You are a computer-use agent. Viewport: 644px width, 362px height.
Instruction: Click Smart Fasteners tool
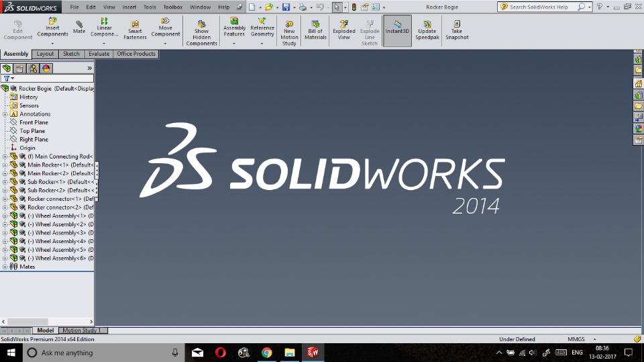135,30
